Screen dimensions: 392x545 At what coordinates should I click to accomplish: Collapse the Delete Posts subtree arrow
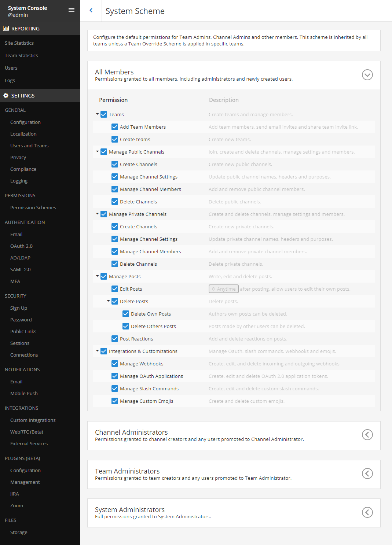point(109,301)
